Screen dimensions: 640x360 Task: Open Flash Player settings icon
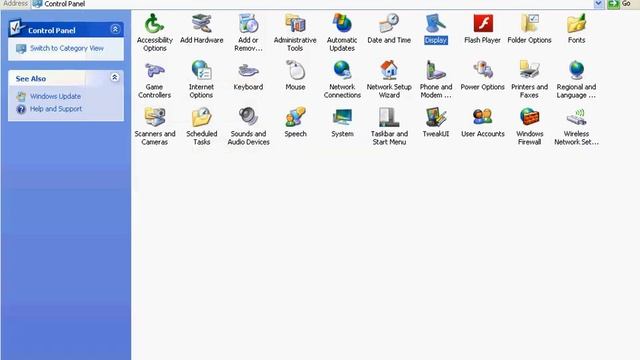pyautogui.click(x=482, y=24)
